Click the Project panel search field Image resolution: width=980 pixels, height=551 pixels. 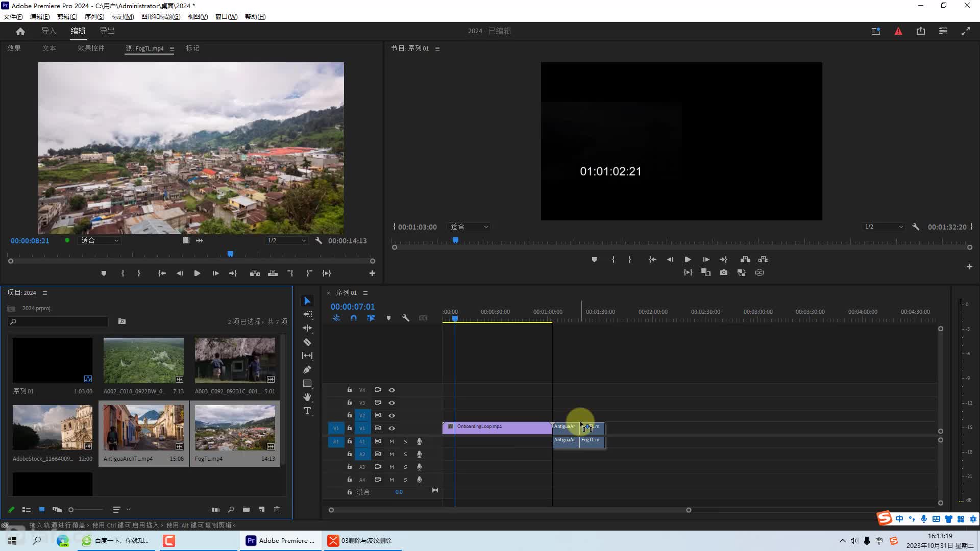pyautogui.click(x=58, y=322)
